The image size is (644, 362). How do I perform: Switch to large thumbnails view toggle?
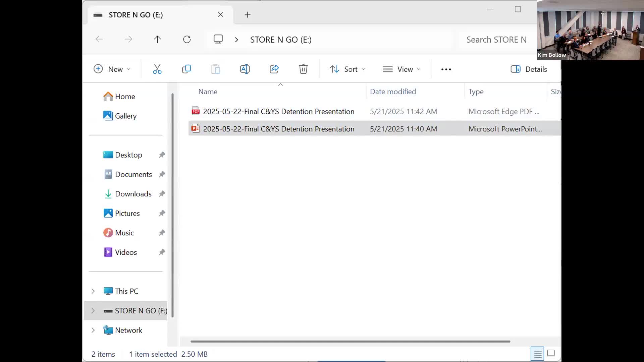click(551, 354)
